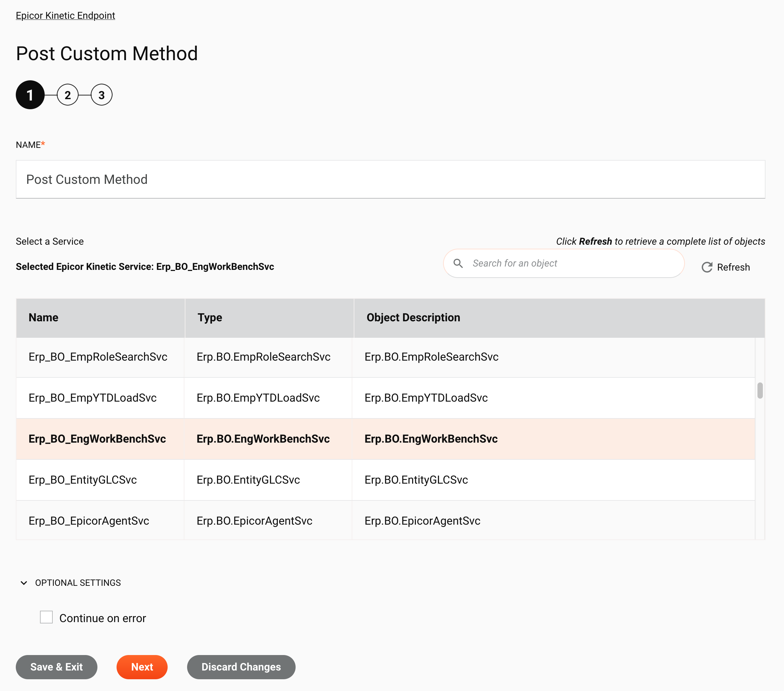Click step 2 circle indicator
The image size is (784, 691).
point(67,95)
